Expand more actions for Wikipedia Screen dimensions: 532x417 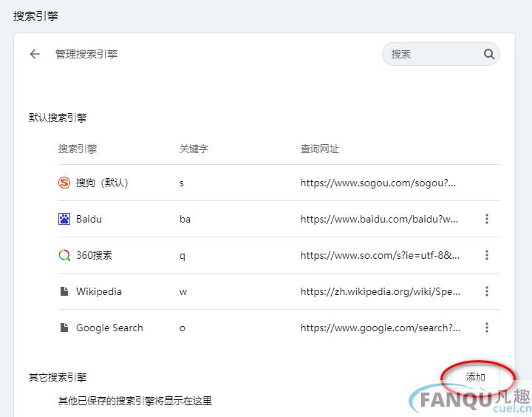point(487,291)
